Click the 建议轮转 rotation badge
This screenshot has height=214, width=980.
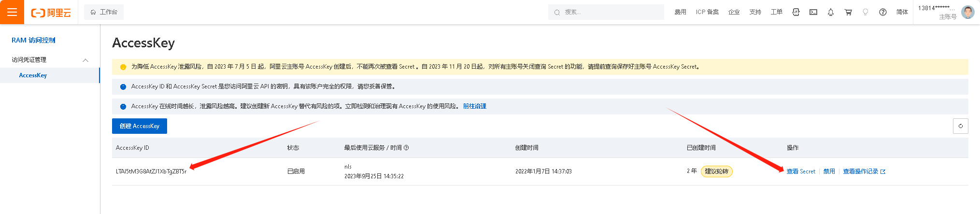coord(716,171)
